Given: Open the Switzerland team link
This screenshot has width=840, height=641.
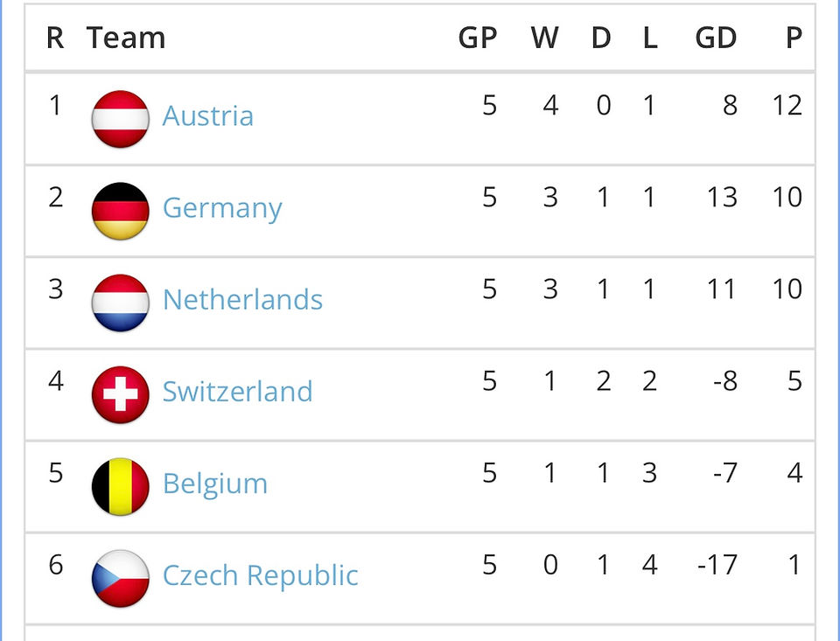Looking at the screenshot, I should pyautogui.click(x=237, y=392).
